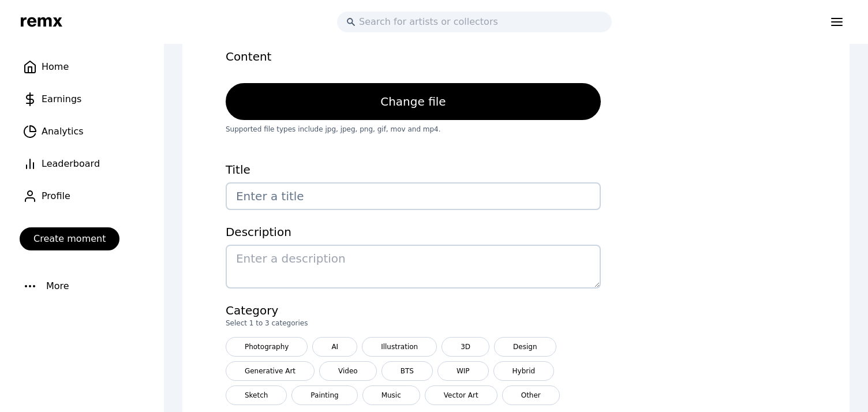Toggle the 3D category chip
Viewport: 868px width, 412px height.
pos(465,347)
